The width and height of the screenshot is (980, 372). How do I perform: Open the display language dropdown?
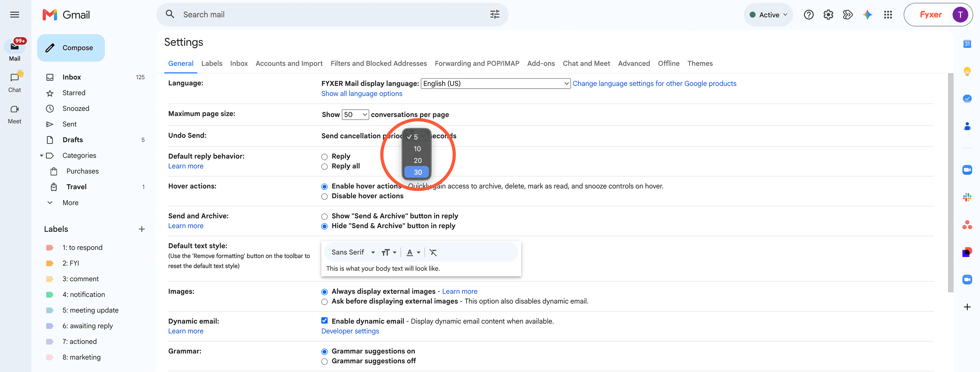point(495,83)
